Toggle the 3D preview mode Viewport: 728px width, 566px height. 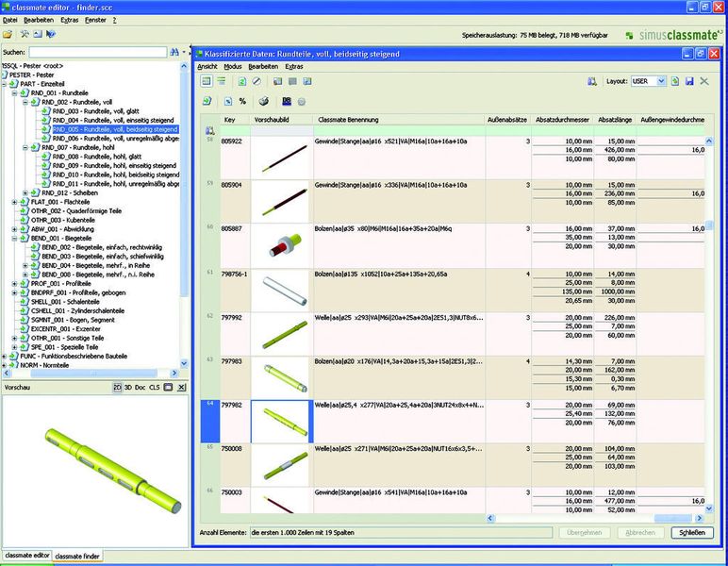pos(128,388)
